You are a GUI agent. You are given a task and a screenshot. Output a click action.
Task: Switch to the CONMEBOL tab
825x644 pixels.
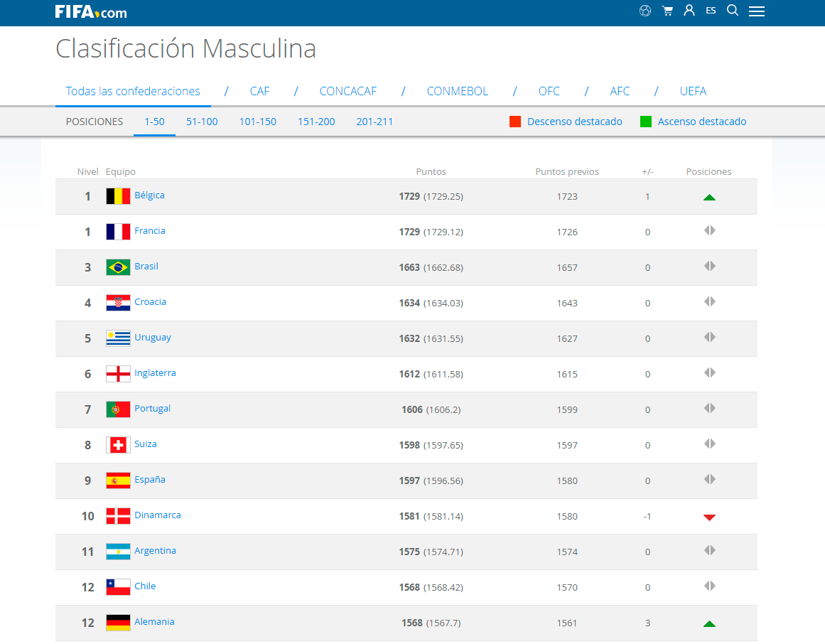[457, 91]
